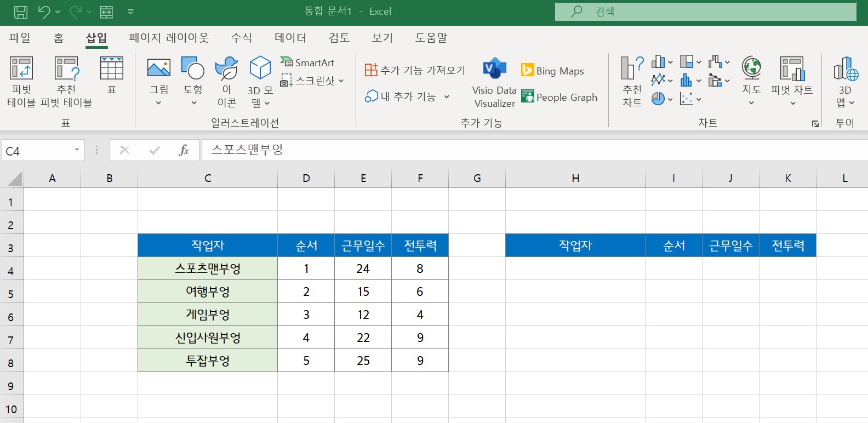868x423 pixels.
Task: Switch to the Formulas (수식) tab
Action: click(241, 38)
